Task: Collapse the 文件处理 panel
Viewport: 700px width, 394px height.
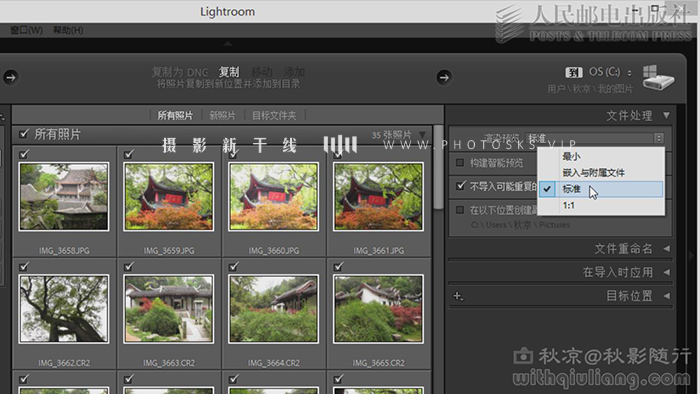Action: (666, 116)
